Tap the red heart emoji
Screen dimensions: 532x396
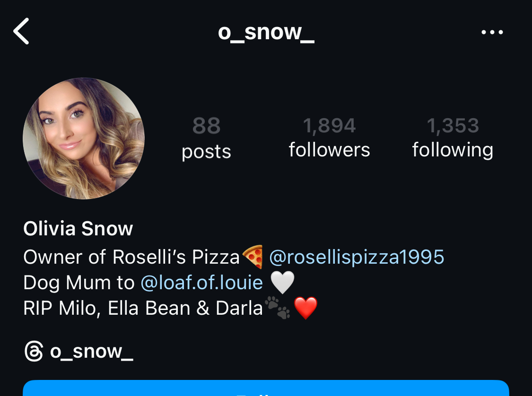click(305, 308)
